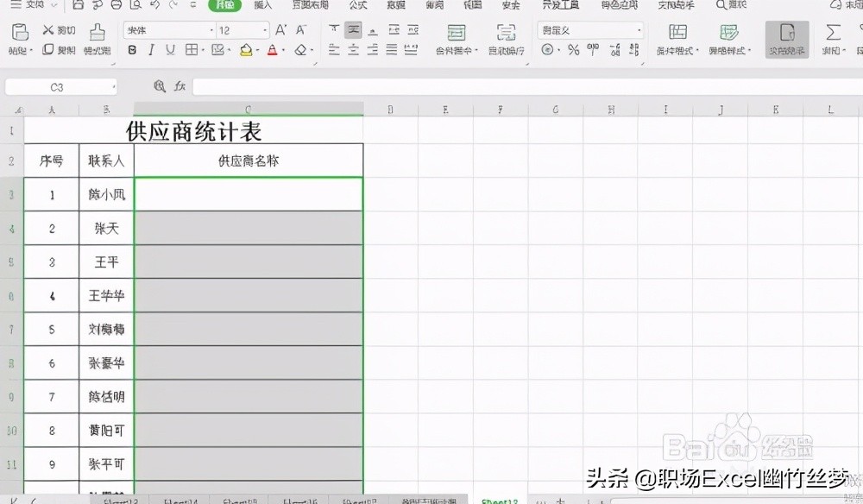
Task: Click the fill color bucket icon
Action: [245, 50]
